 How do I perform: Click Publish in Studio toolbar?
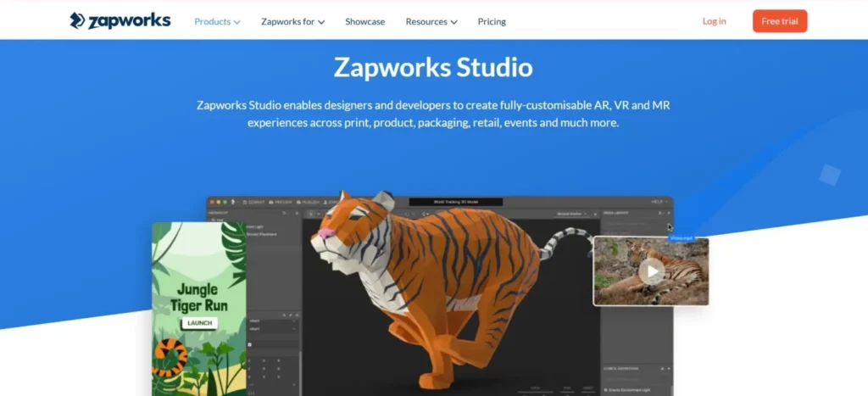point(309,202)
